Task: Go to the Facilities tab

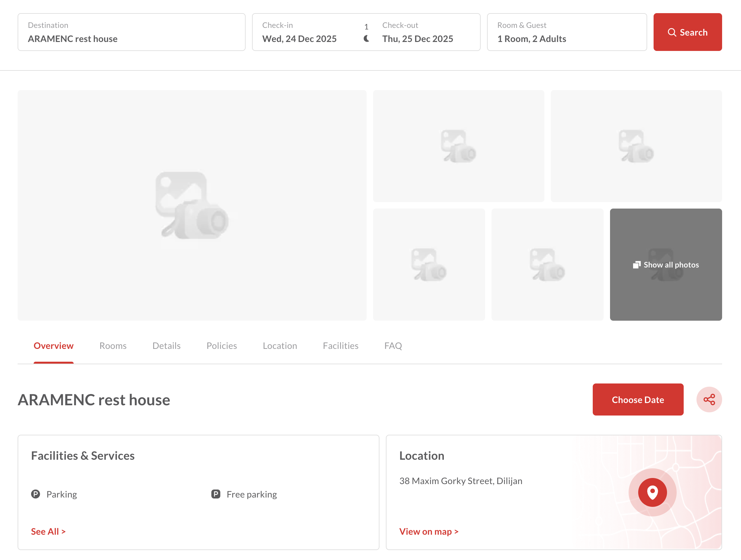Action: point(340,346)
